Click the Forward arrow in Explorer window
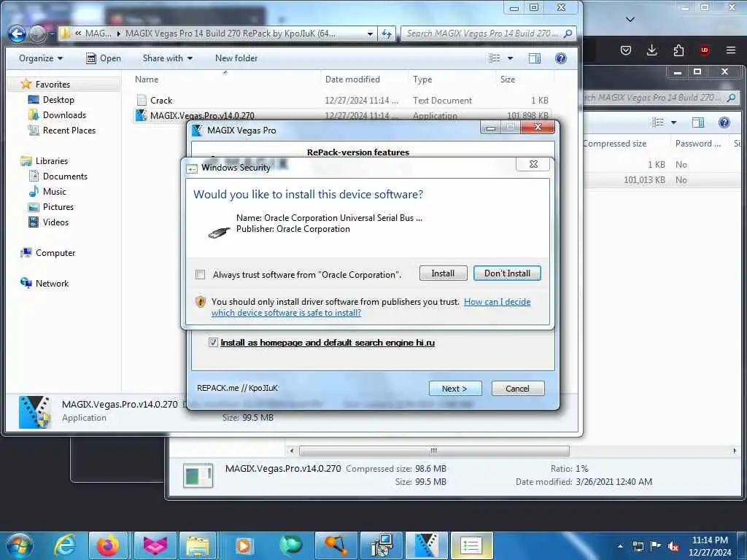Image resolution: width=747 pixels, height=560 pixels. point(38,34)
